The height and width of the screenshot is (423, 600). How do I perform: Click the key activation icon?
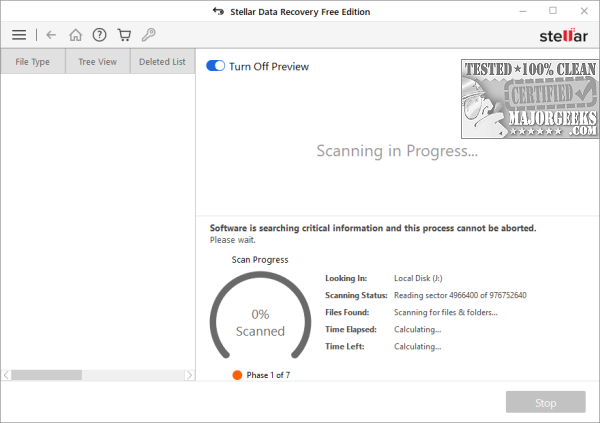coord(148,35)
